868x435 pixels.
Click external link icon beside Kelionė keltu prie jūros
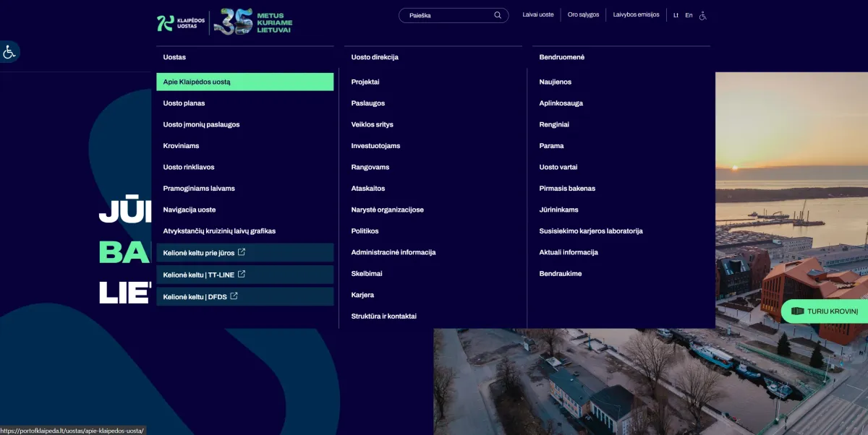[242, 253]
